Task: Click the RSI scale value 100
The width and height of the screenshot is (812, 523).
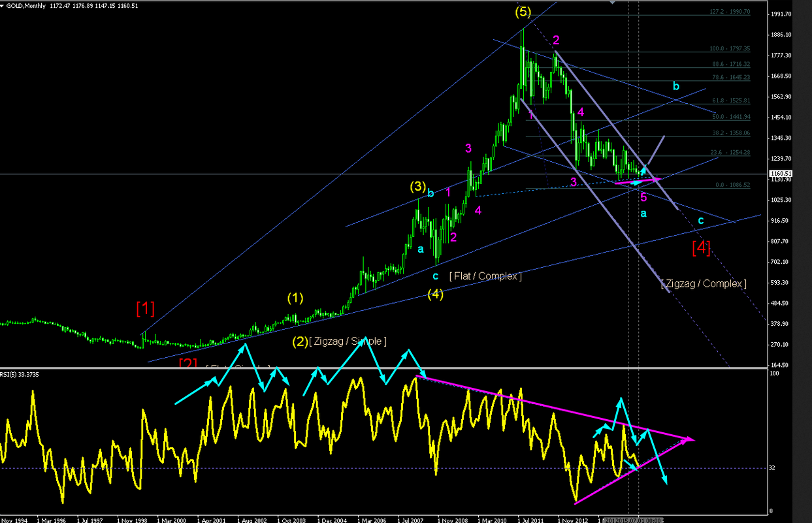Action: 774,373
